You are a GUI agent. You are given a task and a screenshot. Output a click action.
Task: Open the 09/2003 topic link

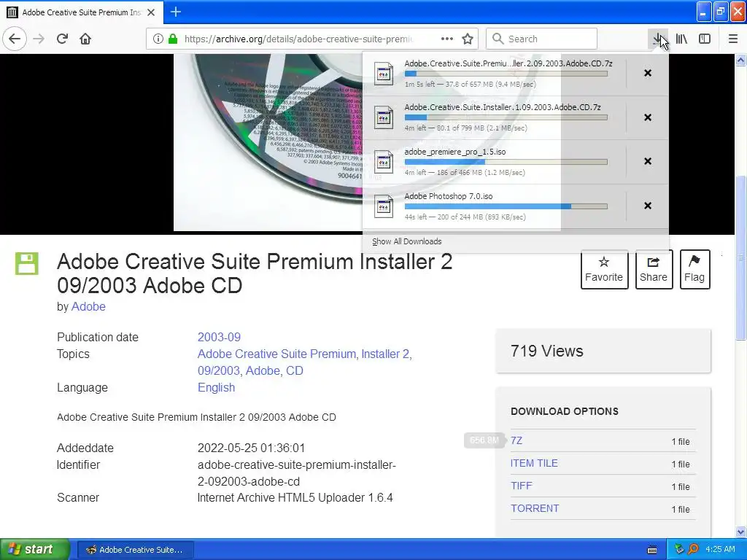(x=219, y=370)
